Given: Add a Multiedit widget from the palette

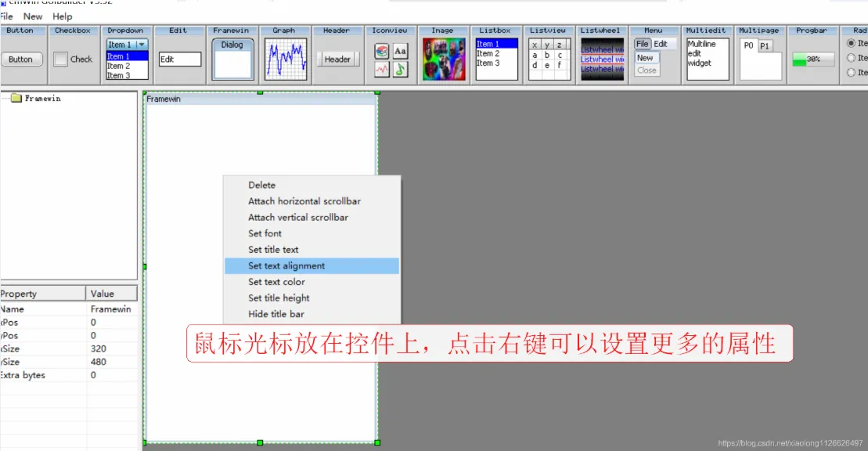Looking at the screenshot, I should tap(708, 60).
